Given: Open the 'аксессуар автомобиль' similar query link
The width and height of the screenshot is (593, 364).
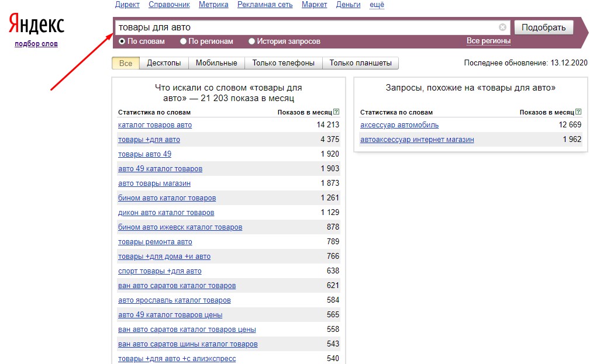Looking at the screenshot, I should pyautogui.click(x=399, y=124).
